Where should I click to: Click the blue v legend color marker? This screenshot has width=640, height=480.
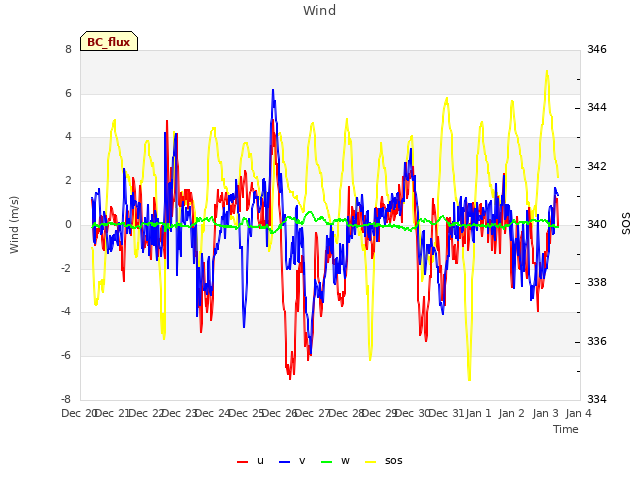[284, 462]
